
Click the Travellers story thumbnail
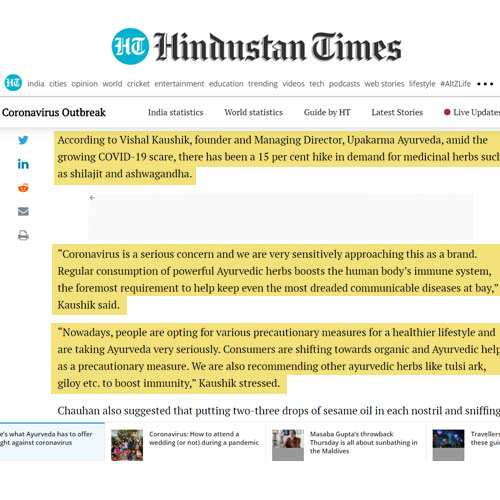pyautogui.click(x=448, y=445)
